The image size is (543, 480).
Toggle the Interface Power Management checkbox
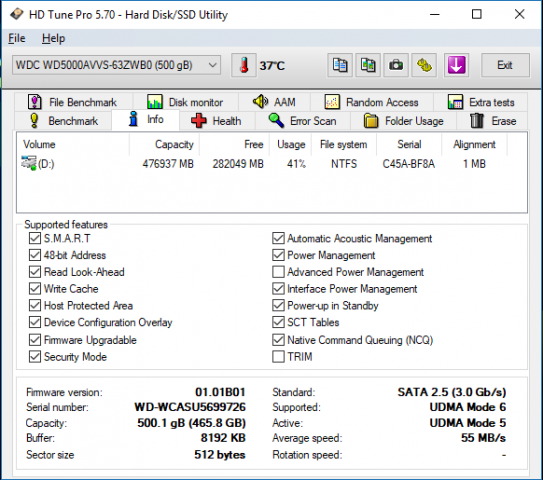[x=278, y=288]
